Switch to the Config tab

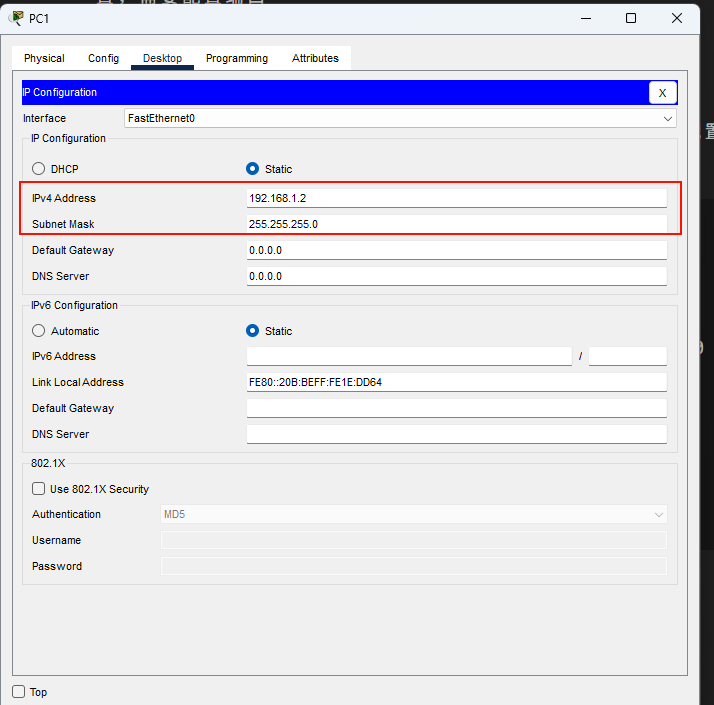click(103, 58)
